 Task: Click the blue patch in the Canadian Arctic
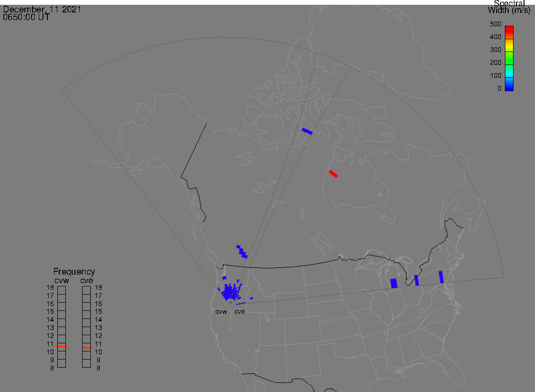(x=307, y=131)
